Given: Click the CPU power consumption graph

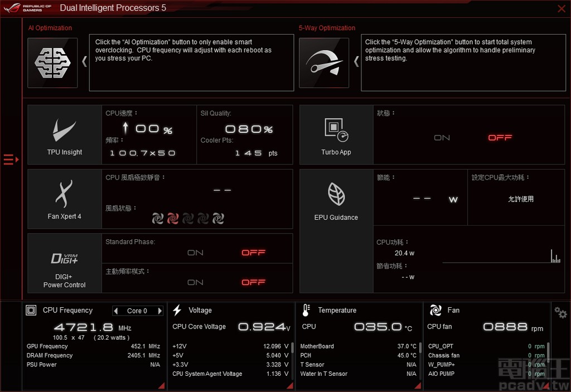Looking at the screenshot, I should click(501, 256).
